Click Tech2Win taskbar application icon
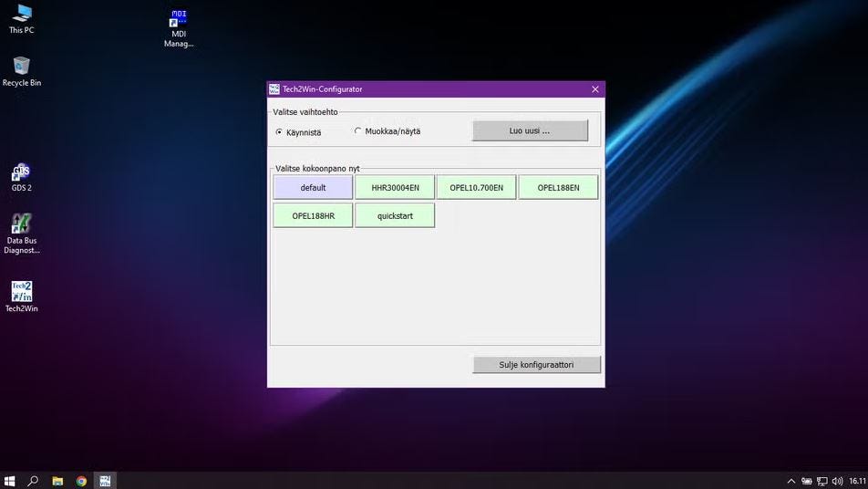Viewport: 868px width, 489px height. coord(105,481)
